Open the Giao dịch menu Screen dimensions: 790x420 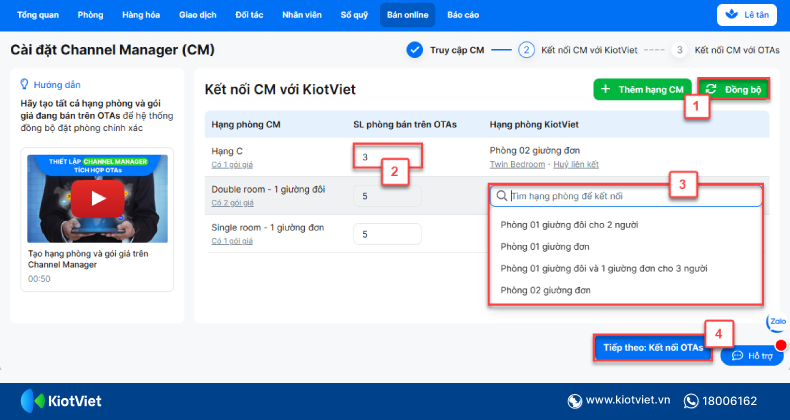coord(198,15)
